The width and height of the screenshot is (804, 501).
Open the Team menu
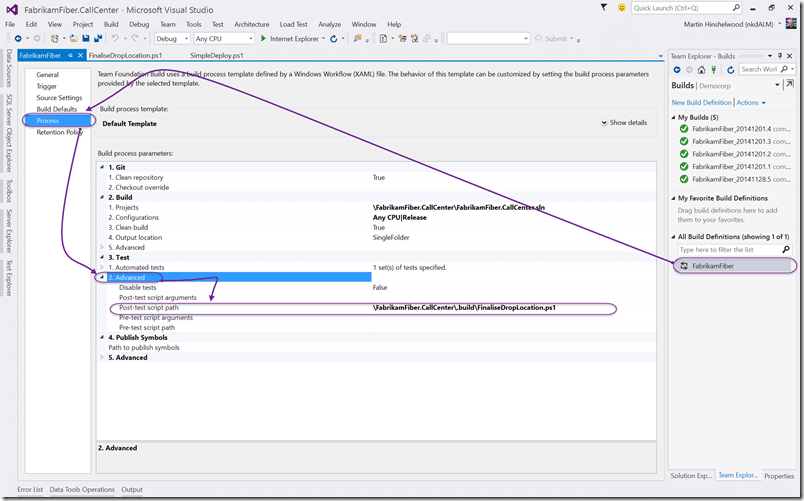tap(167, 24)
